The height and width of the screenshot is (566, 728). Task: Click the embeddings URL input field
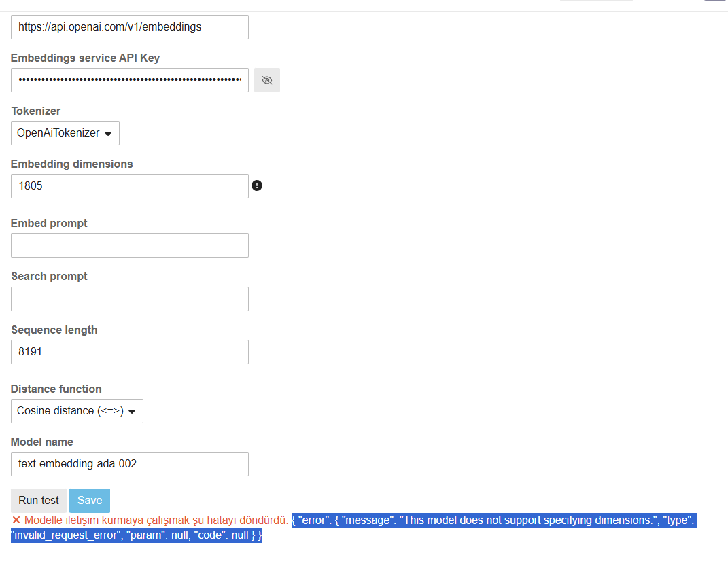(130, 27)
